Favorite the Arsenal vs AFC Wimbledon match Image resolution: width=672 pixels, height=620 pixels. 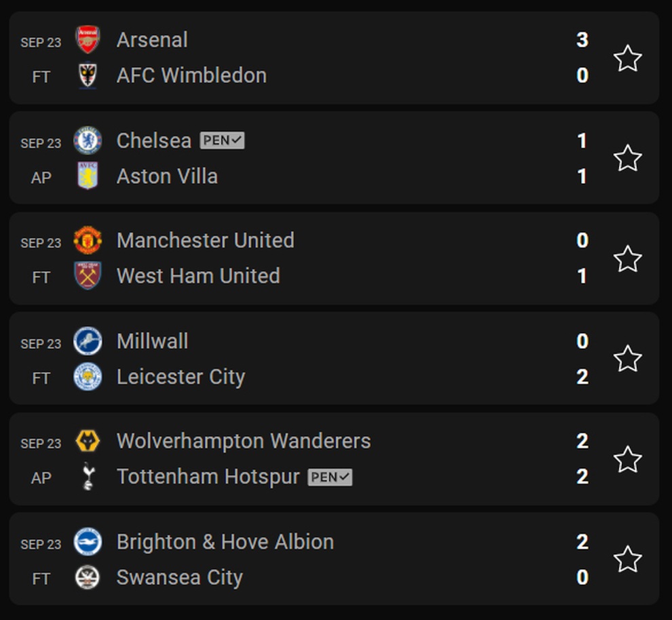click(x=627, y=58)
